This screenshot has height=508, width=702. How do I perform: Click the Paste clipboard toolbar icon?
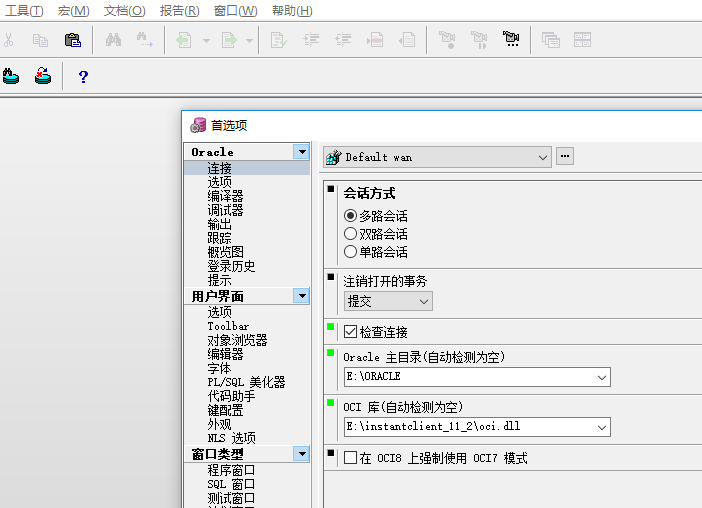tap(73, 40)
